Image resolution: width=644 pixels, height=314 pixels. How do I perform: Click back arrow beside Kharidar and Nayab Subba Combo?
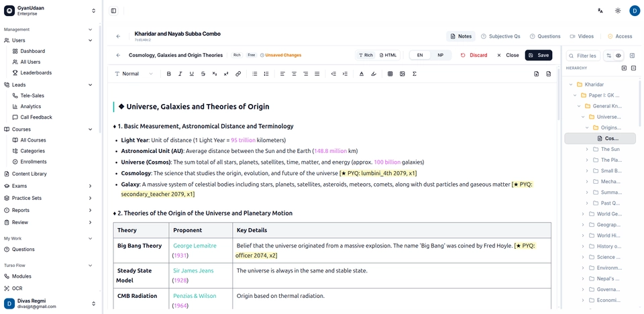pyautogui.click(x=118, y=36)
